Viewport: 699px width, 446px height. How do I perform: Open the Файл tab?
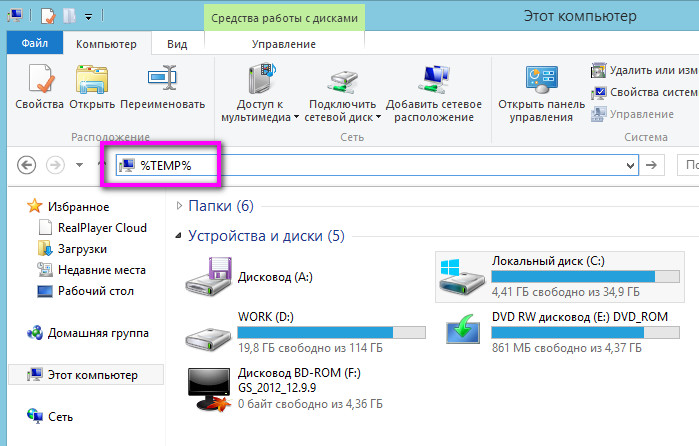click(35, 43)
